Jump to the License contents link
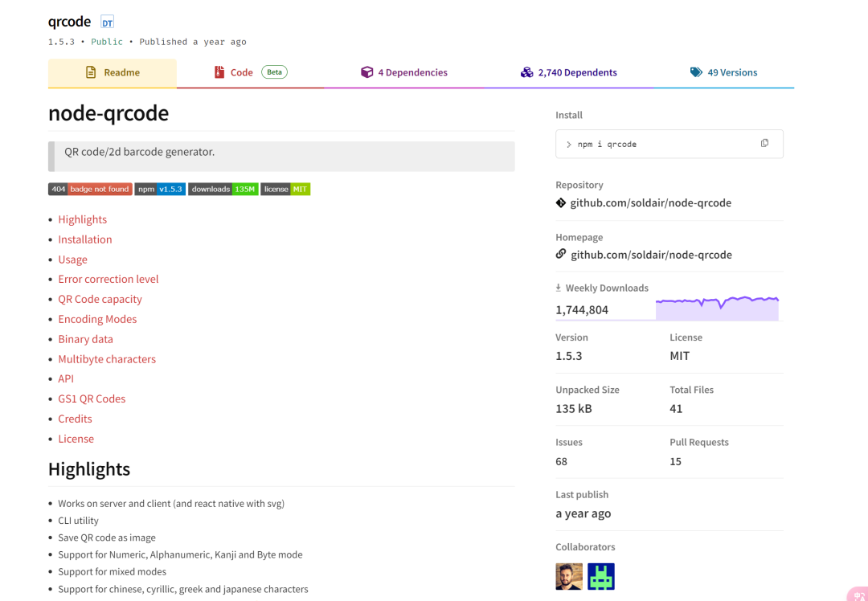This screenshot has height=601, width=868. pos(76,439)
